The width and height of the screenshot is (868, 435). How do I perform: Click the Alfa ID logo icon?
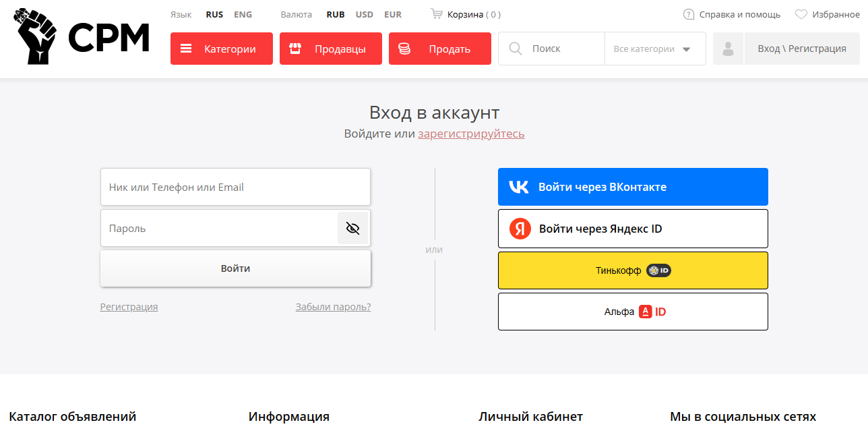[652, 312]
